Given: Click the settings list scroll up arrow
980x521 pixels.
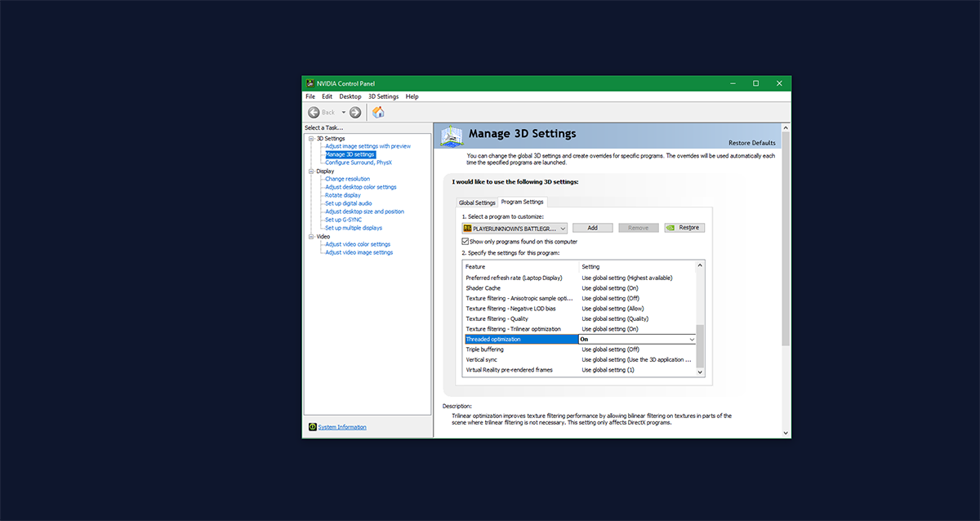Looking at the screenshot, I should (700, 265).
